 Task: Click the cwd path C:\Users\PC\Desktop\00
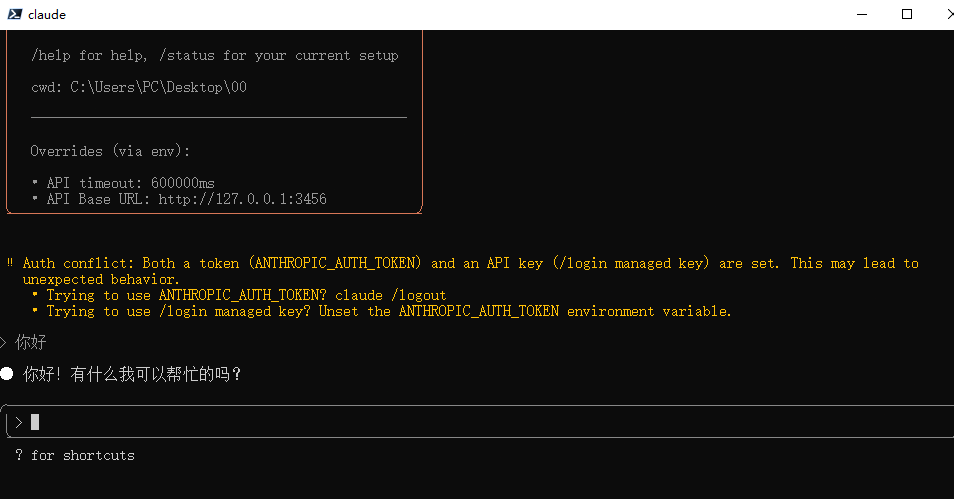click(x=158, y=87)
